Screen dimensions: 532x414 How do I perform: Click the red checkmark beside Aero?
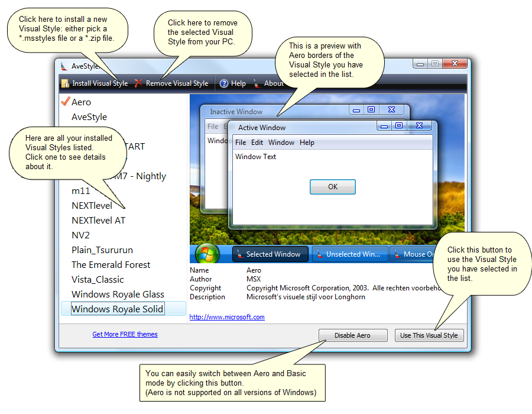[x=65, y=101]
